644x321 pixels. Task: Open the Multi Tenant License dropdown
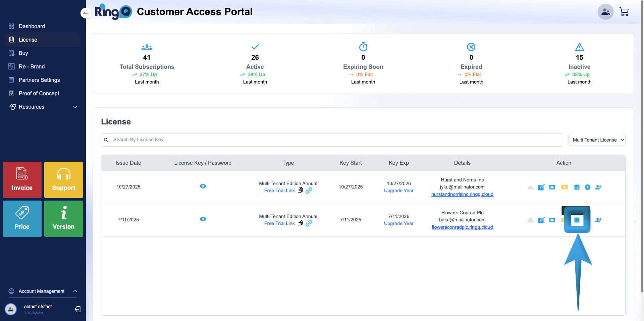click(597, 140)
